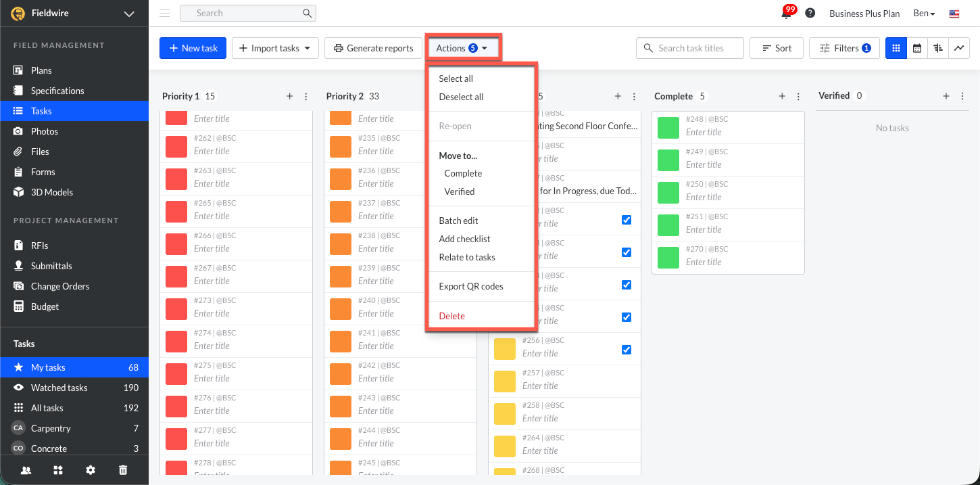Open Priority 1 column options menu
The image size is (980, 485).
coord(306,97)
